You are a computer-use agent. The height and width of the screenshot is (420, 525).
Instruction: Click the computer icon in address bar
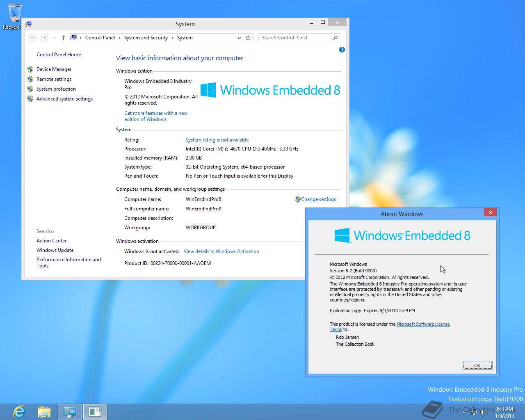[73, 38]
